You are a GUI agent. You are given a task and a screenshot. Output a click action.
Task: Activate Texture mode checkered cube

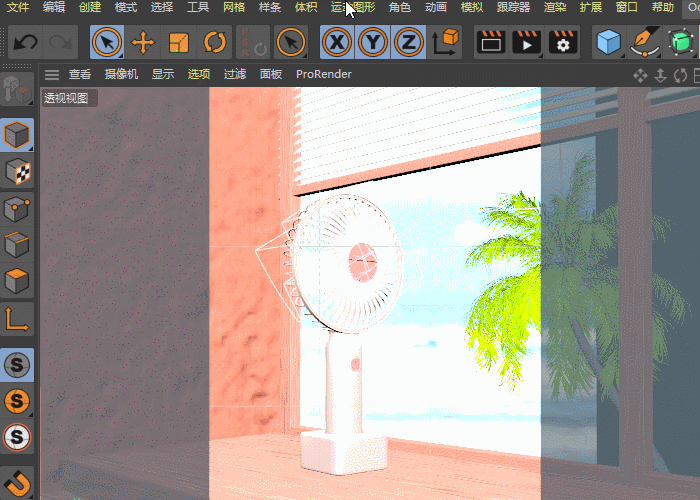tap(17, 171)
